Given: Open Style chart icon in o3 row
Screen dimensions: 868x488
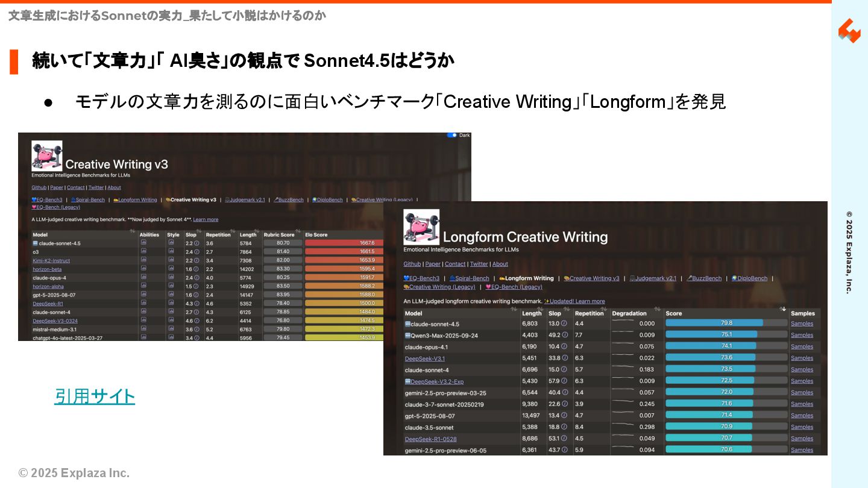Looking at the screenshot, I should pos(171,251).
